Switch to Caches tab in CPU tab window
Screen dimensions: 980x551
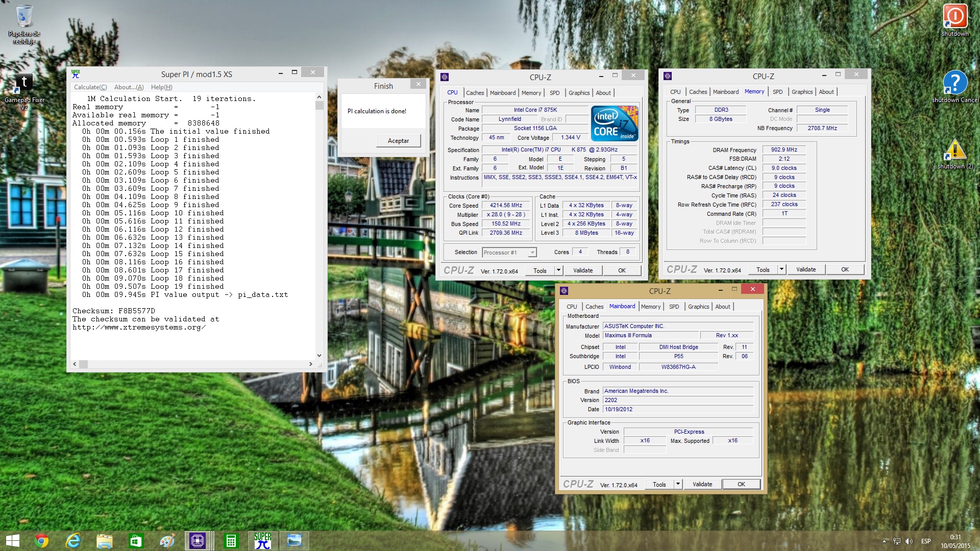tap(475, 93)
